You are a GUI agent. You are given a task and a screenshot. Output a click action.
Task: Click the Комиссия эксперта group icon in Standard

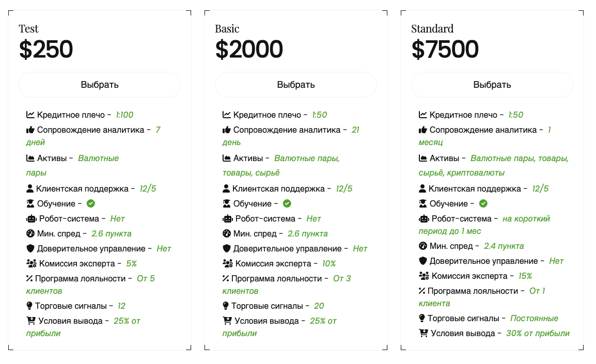point(424,276)
